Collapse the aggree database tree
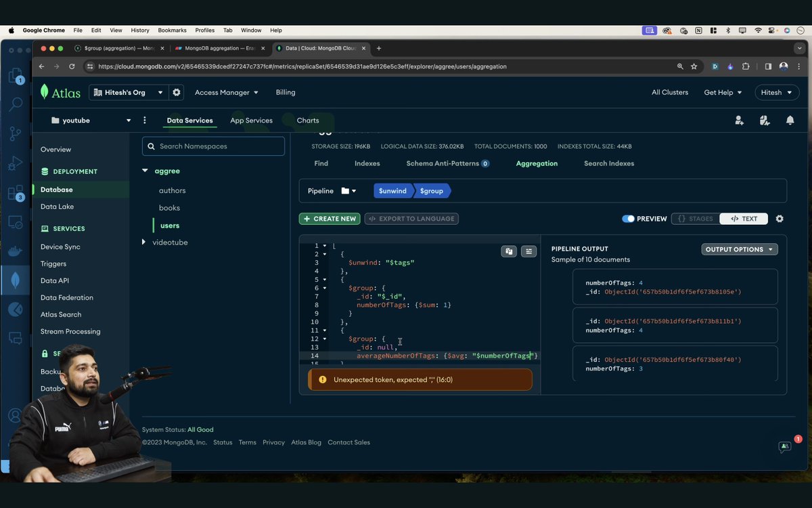Screen dimensions: 812x508 145,171
